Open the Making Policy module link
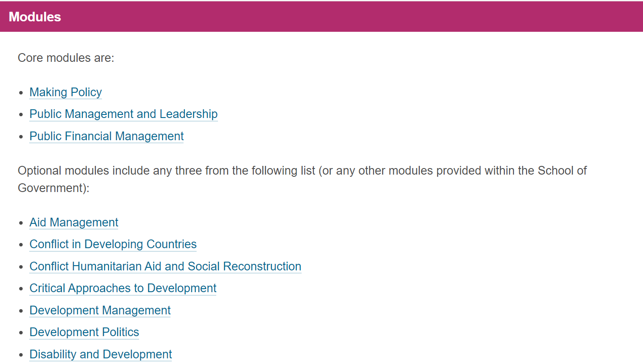This screenshot has height=364, width=643. 65,92
